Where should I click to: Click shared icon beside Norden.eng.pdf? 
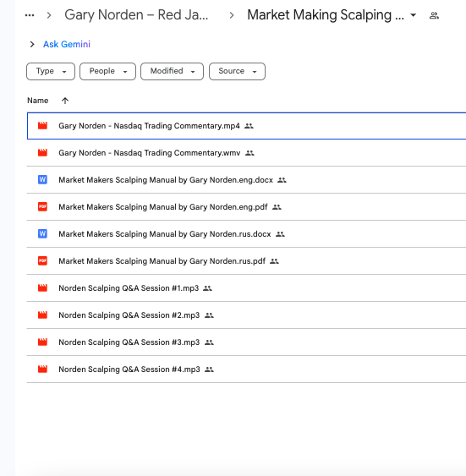coord(277,207)
